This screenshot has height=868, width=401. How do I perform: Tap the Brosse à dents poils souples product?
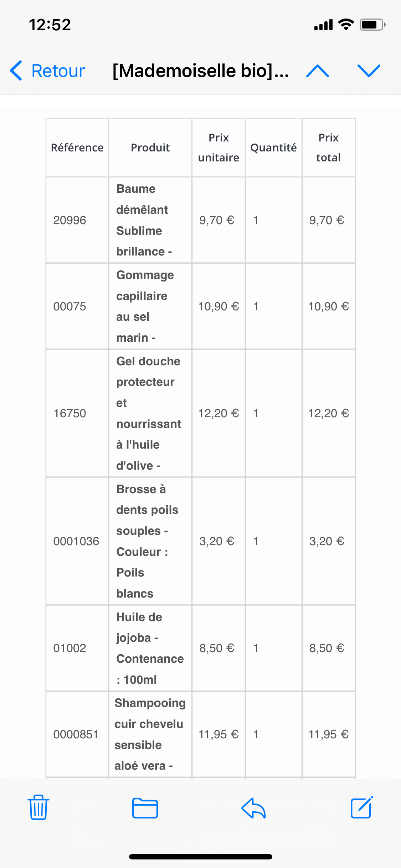point(147,541)
